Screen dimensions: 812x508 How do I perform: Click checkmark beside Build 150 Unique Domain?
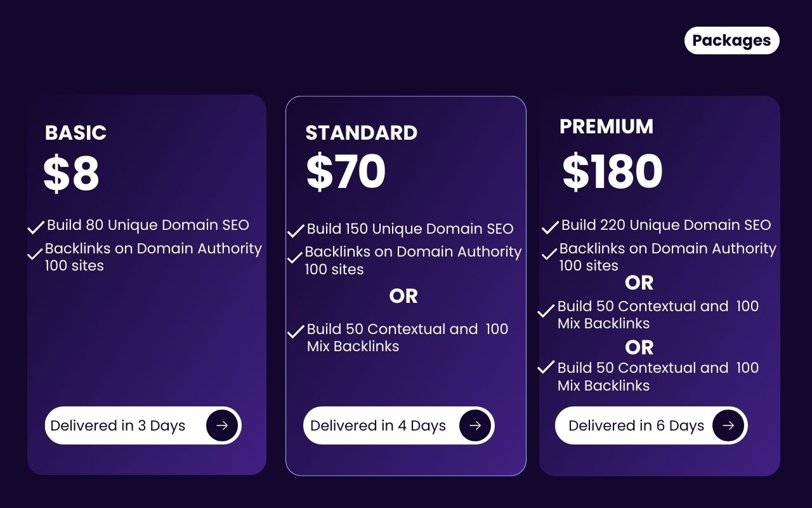click(x=296, y=231)
